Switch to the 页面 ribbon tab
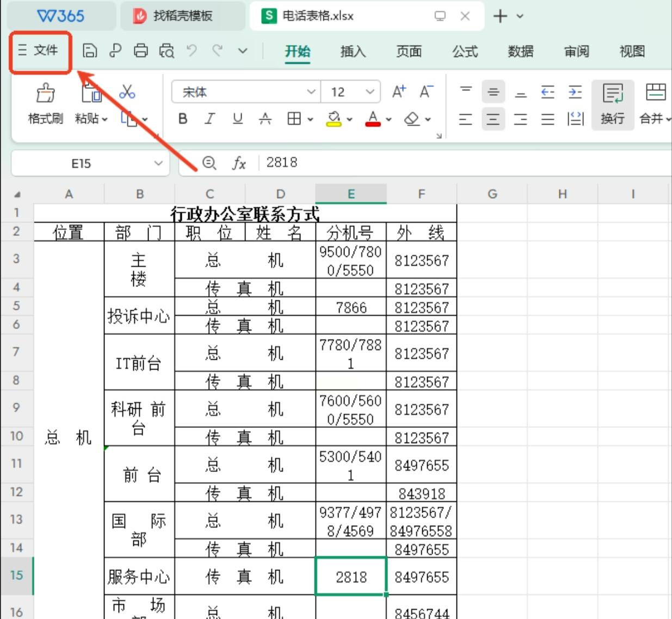The height and width of the screenshot is (619, 672). tap(409, 51)
